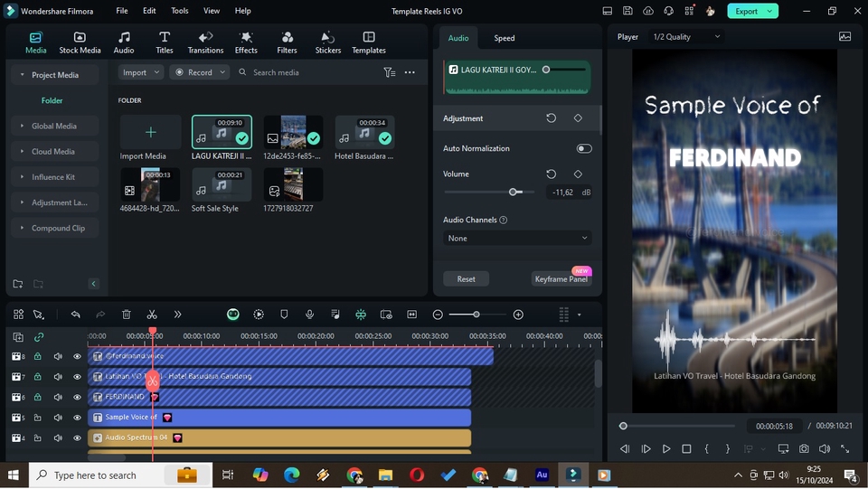Mute track 4 speaker icon

click(x=58, y=438)
